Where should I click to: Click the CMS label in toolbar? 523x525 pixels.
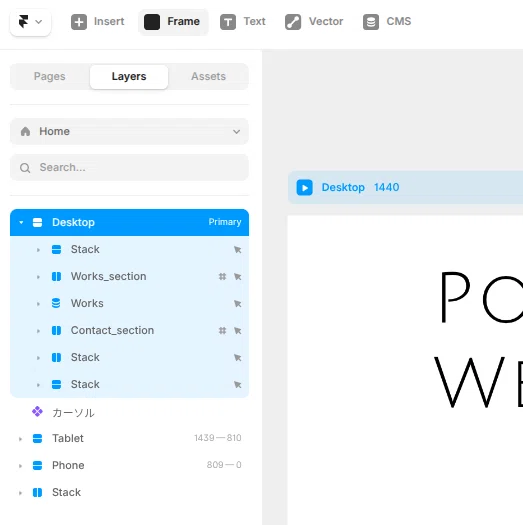tap(399, 21)
